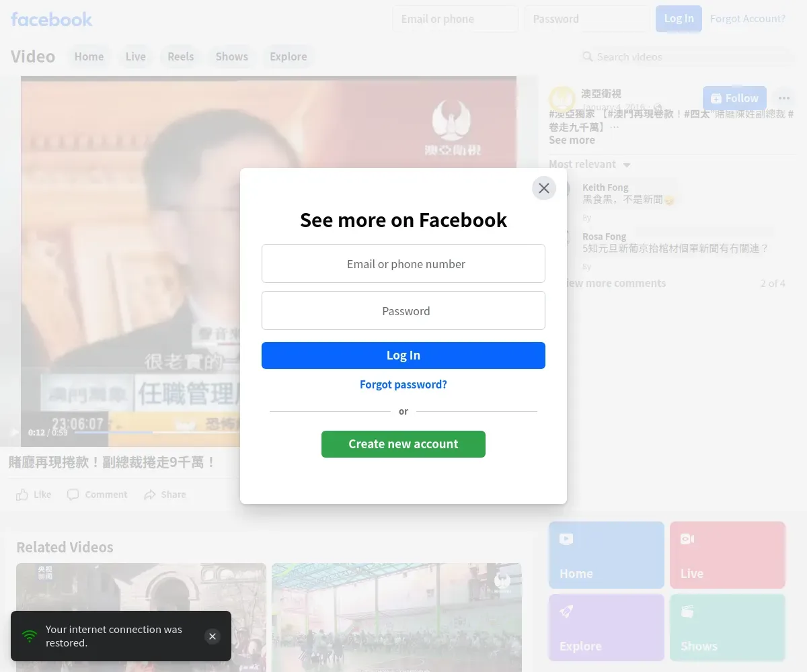Focus the modal Password field

[403, 310]
